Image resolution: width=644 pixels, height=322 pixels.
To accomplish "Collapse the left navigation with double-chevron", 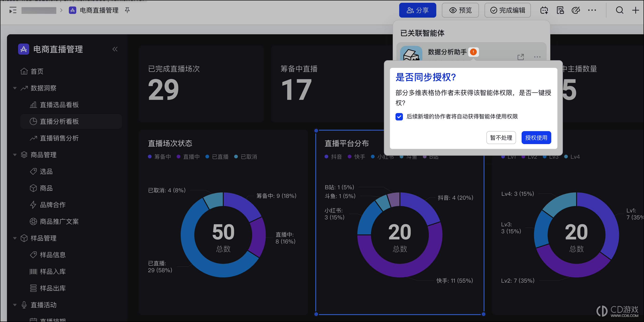I will click(115, 49).
